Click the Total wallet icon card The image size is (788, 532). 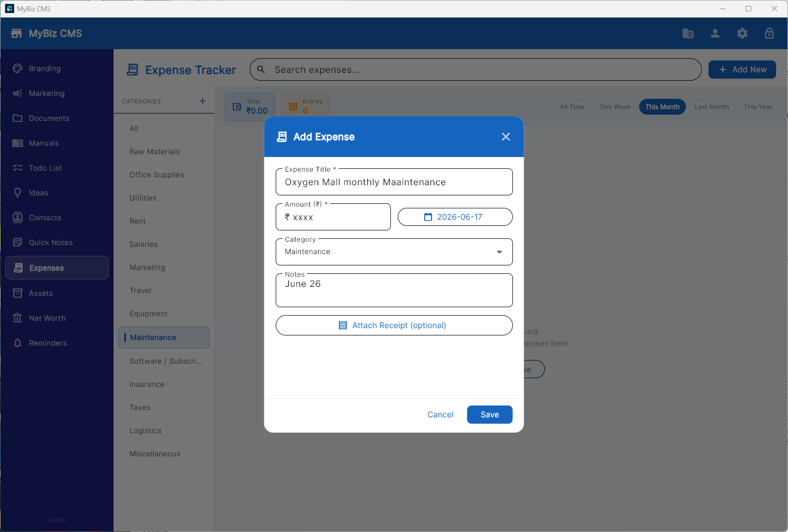click(x=250, y=107)
